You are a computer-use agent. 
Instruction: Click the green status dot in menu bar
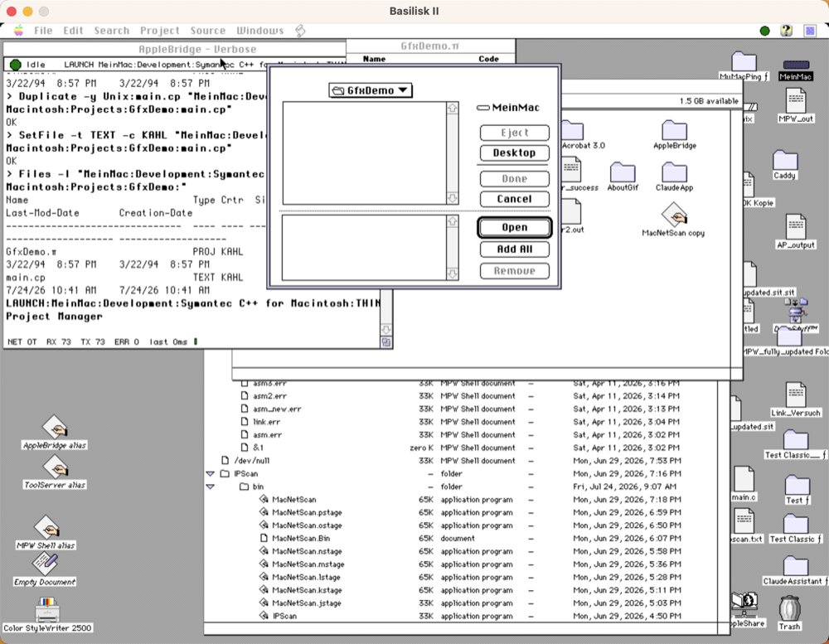[764, 31]
